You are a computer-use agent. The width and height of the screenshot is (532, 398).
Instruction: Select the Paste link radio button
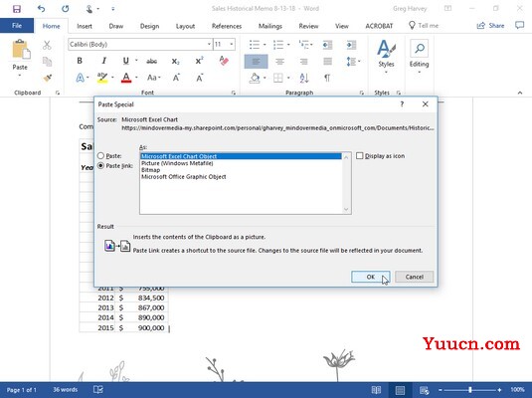point(100,166)
